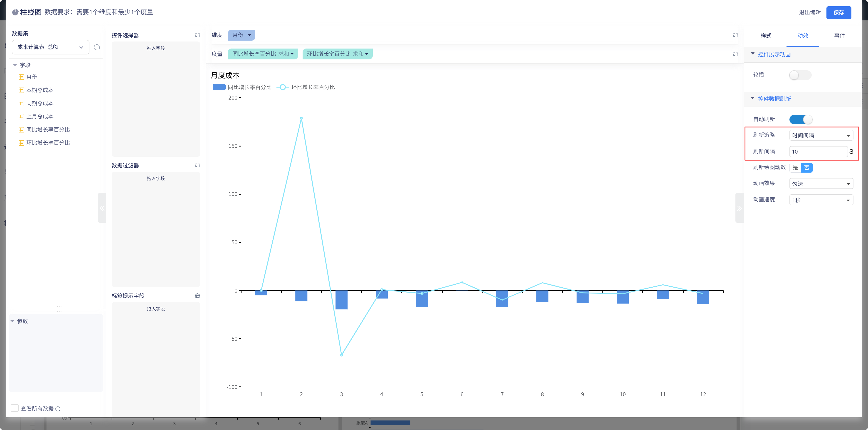Click the 环比增长率百分比 field icon in list
Screen dimensions: 868x430
click(x=21, y=143)
